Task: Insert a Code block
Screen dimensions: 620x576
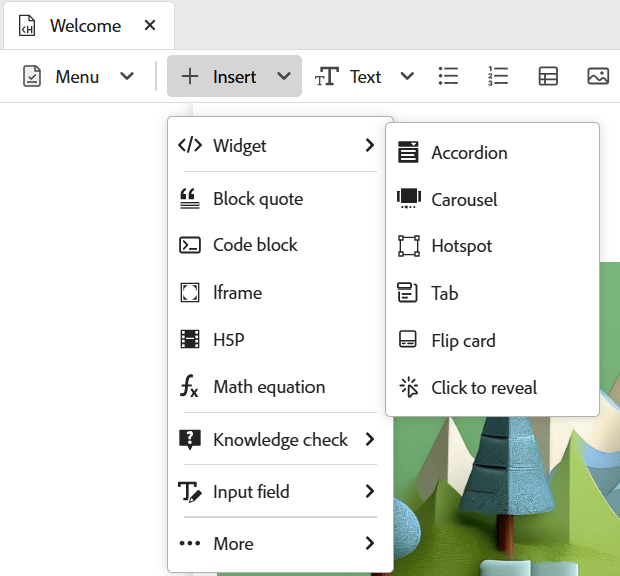Action: click(x=255, y=245)
